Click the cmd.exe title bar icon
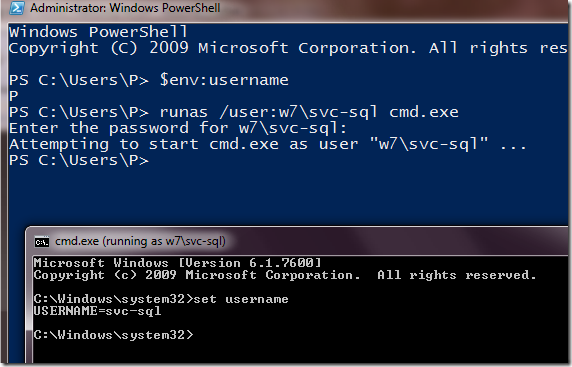Screen dimensions: 572x367 pyautogui.click(x=42, y=242)
